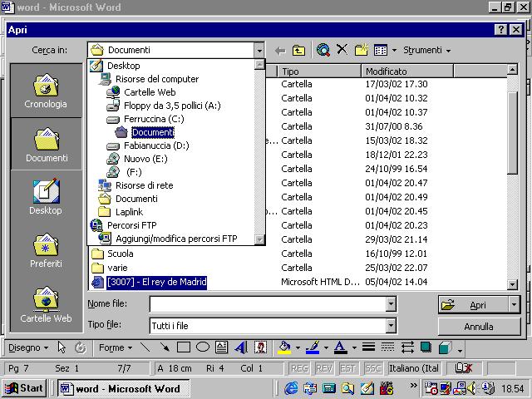
Task: Insert WordArt from drawing toolbar
Action: coord(241,347)
